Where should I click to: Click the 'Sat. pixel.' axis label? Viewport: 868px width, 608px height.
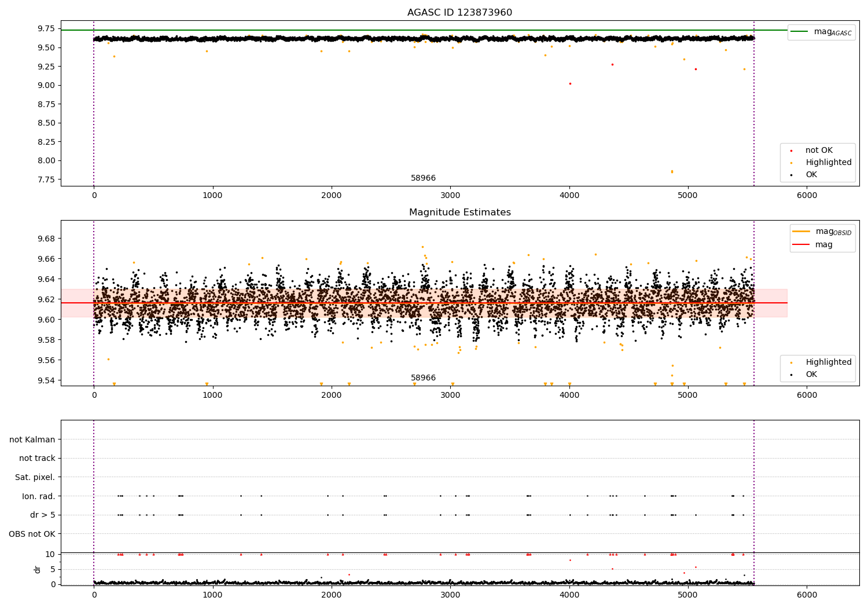point(35,478)
